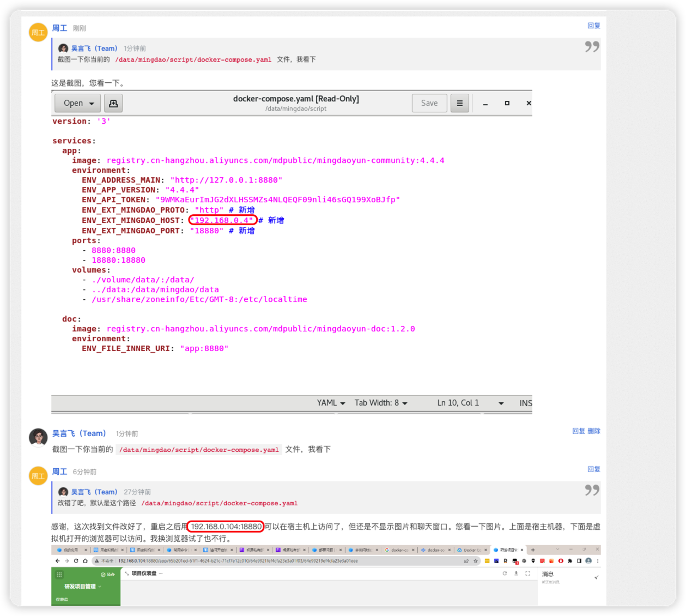Expand the Open button dropdown

coord(92,103)
